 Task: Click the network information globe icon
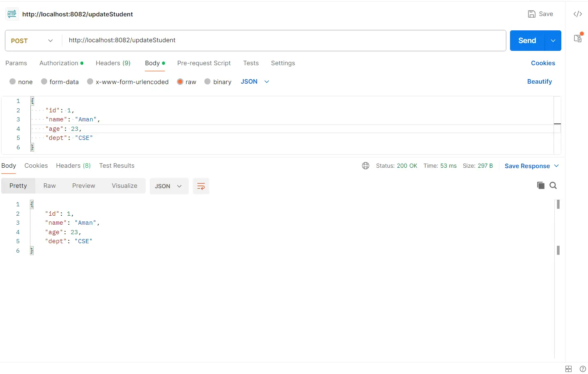[365, 166]
